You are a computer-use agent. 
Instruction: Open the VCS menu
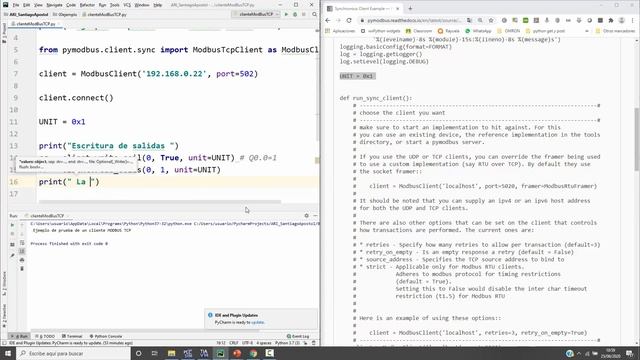point(127,5)
